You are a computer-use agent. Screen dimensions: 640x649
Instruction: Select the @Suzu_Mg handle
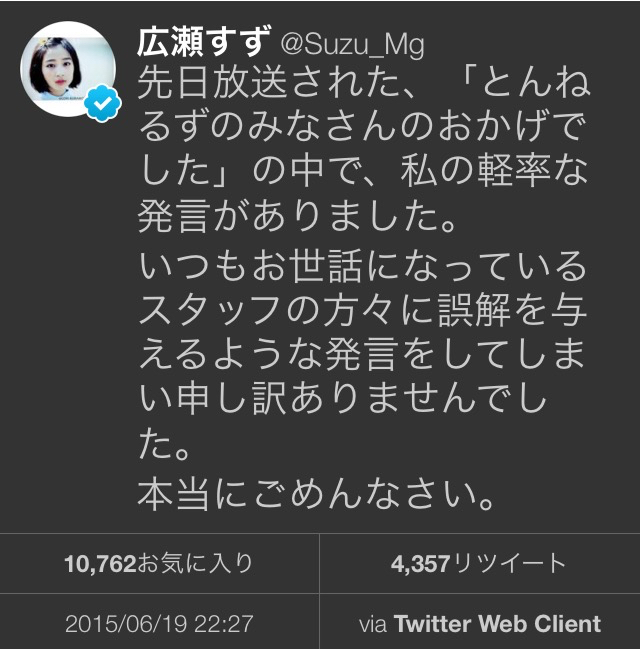(353, 45)
